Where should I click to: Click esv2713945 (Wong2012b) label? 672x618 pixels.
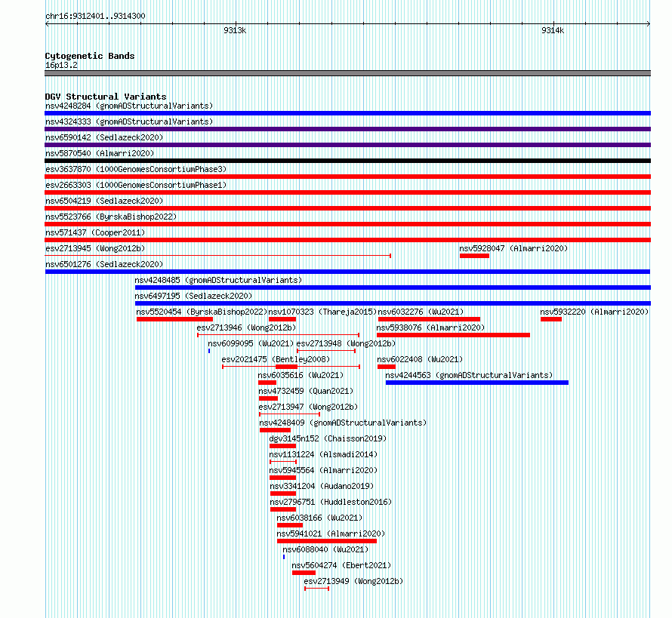[x=95, y=248]
